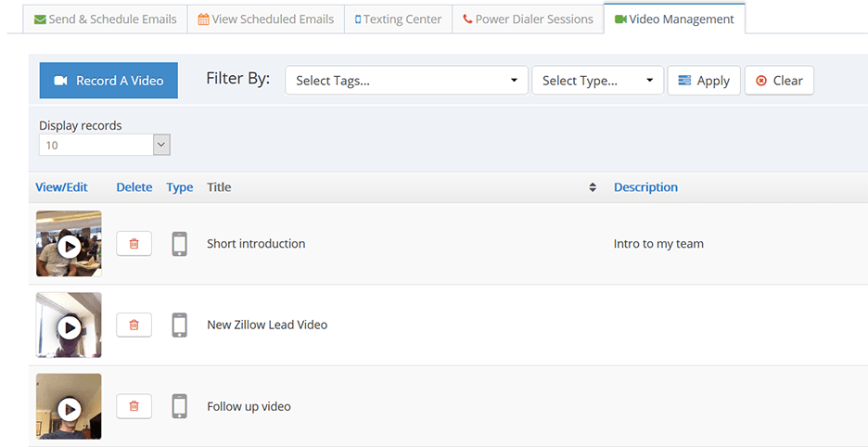Apply the selected filters
868x447 pixels.
click(x=704, y=81)
